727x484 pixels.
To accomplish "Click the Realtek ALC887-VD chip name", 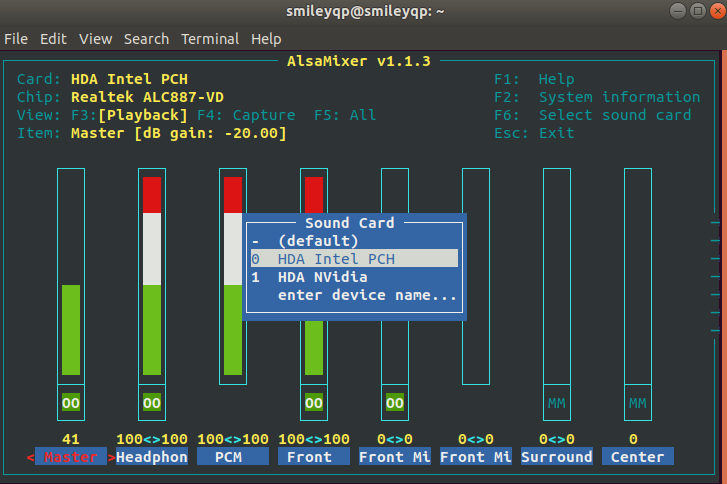I will click(x=147, y=97).
